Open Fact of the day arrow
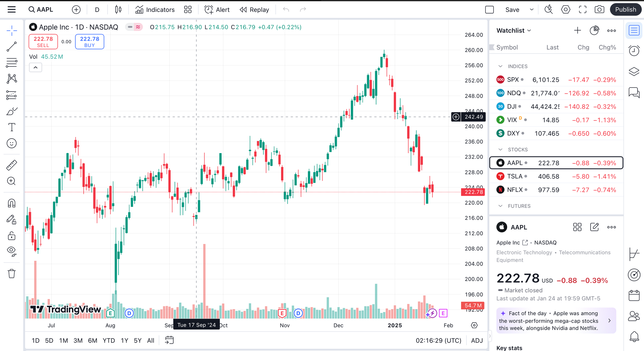The image size is (644, 351). point(609,321)
